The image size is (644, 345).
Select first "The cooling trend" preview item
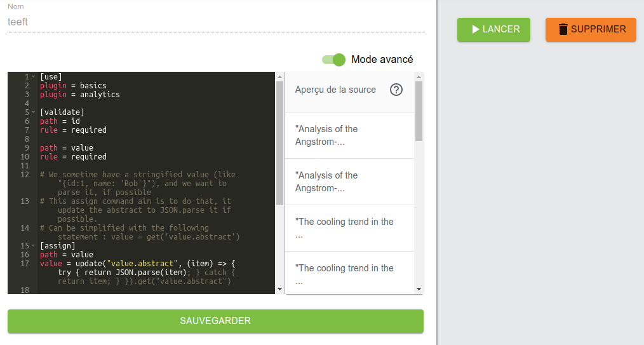pyautogui.click(x=349, y=228)
